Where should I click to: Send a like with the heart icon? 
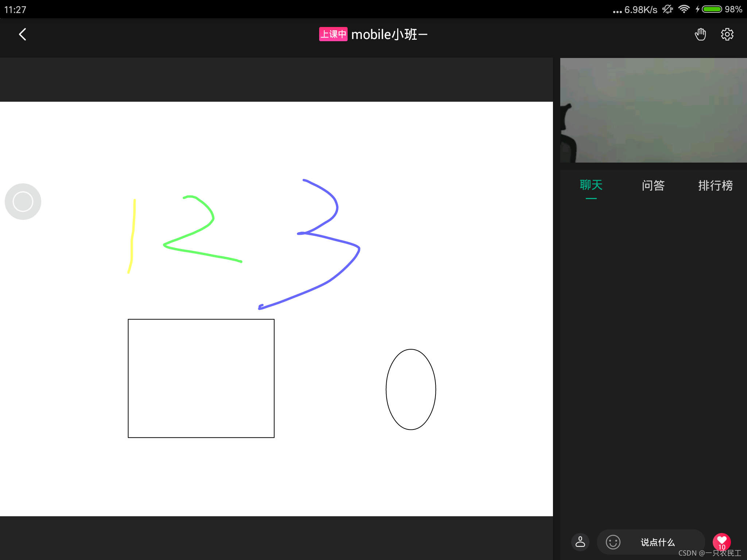tap(722, 542)
